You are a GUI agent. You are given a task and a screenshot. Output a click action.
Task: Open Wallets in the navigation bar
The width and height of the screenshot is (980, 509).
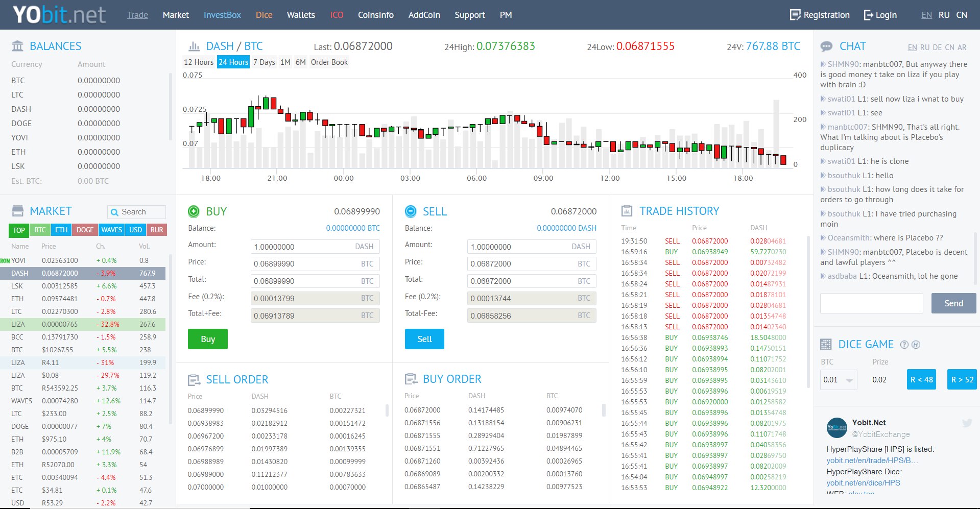[301, 15]
